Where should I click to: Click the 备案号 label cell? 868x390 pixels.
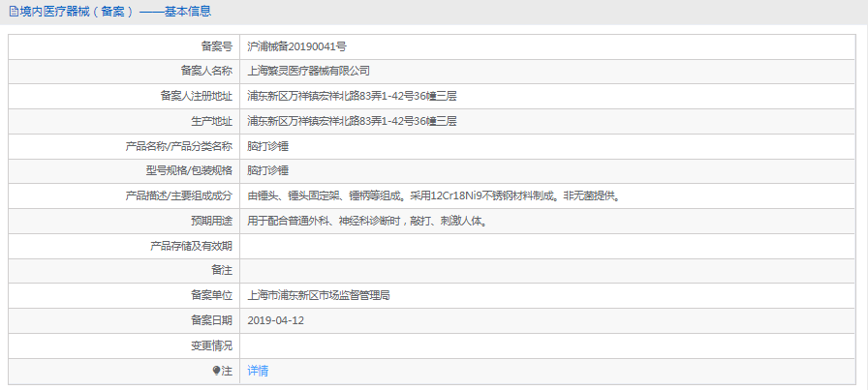coord(124,46)
